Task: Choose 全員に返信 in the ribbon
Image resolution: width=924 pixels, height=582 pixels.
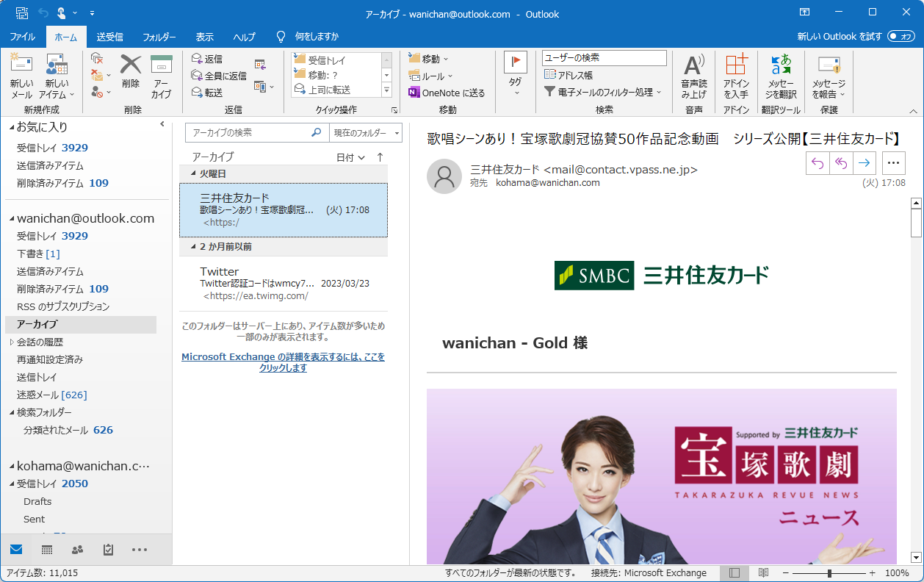Action: coord(219,75)
